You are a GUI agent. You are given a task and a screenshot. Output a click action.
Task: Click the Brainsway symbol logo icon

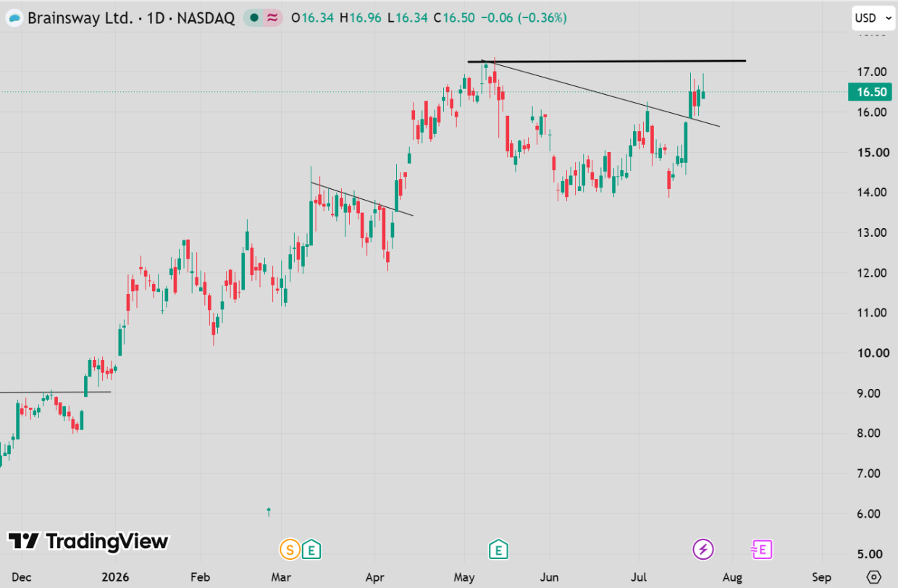coord(13,18)
